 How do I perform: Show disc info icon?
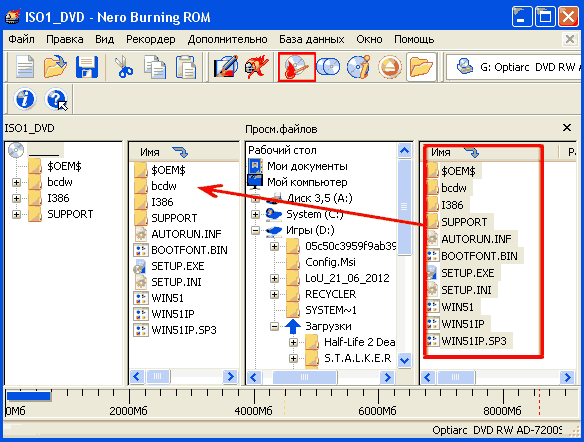[358, 67]
